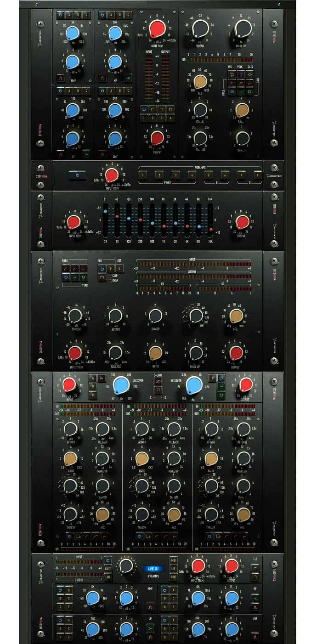Screen dimensions: 317x644
Task: Select SIDE mode in the 1650 unit
Action: tap(174, 577)
